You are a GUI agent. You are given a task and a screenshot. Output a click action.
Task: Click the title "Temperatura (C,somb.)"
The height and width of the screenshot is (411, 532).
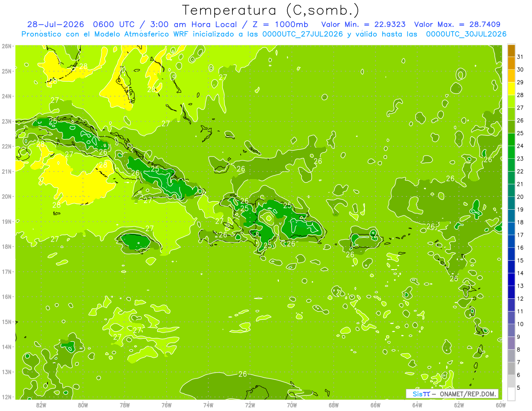pyautogui.click(x=271, y=10)
